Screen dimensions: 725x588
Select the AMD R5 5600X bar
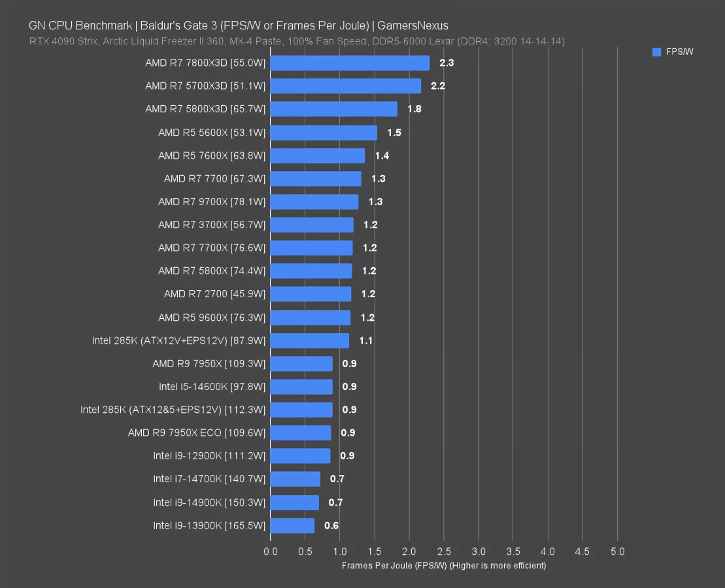[x=324, y=133]
